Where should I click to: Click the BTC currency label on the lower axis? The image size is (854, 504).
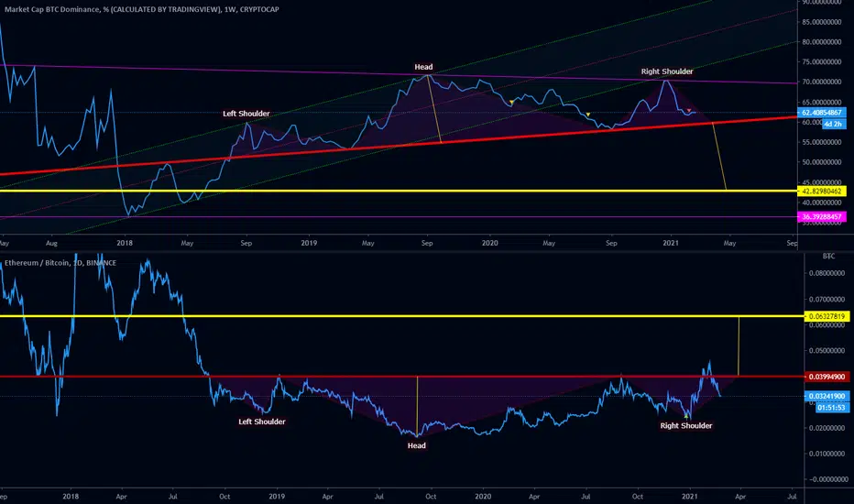828,256
